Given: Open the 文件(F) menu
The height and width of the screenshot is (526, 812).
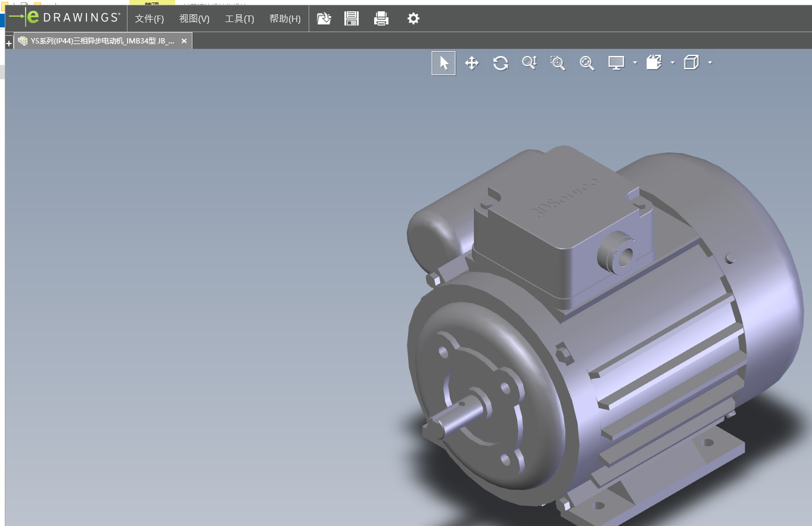Looking at the screenshot, I should [x=150, y=18].
